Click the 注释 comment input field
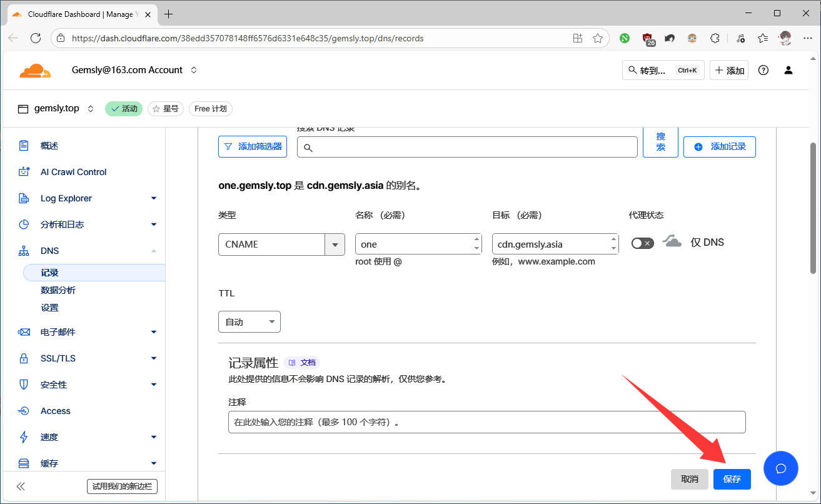The height and width of the screenshot is (504, 821). (486, 422)
